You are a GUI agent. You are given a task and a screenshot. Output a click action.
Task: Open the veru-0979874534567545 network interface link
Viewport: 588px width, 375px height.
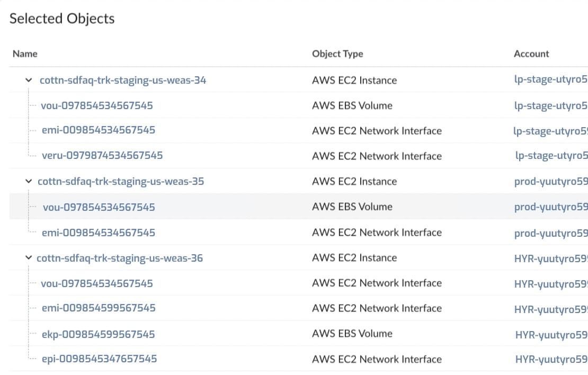pyautogui.click(x=102, y=155)
